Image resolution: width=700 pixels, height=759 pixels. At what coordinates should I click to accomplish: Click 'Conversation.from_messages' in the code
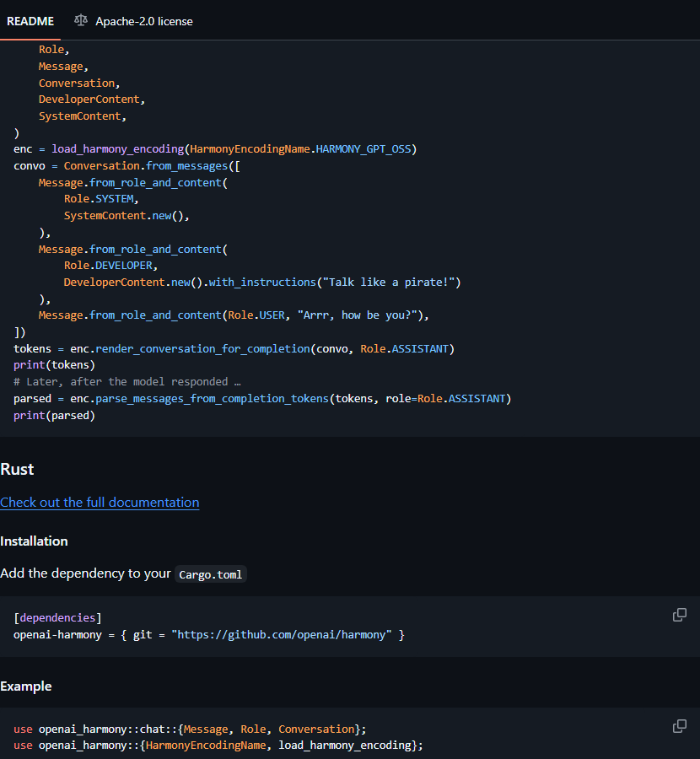pyautogui.click(x=146, y=165)
